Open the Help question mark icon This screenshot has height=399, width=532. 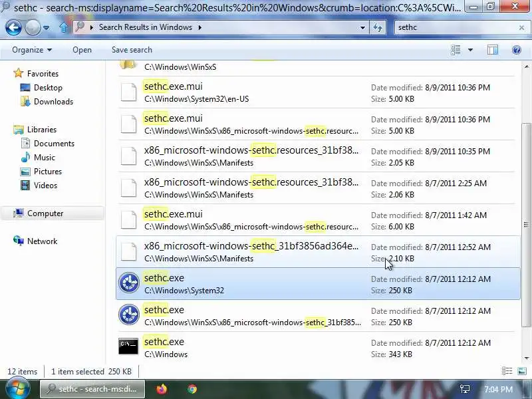point(516,50)
